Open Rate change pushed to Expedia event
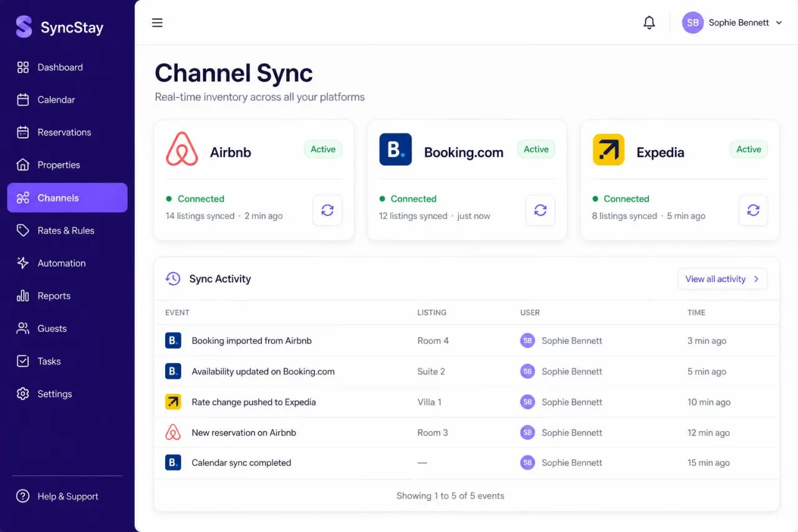The width and height of the screenshot is (798, 532). tap(254, 402)
